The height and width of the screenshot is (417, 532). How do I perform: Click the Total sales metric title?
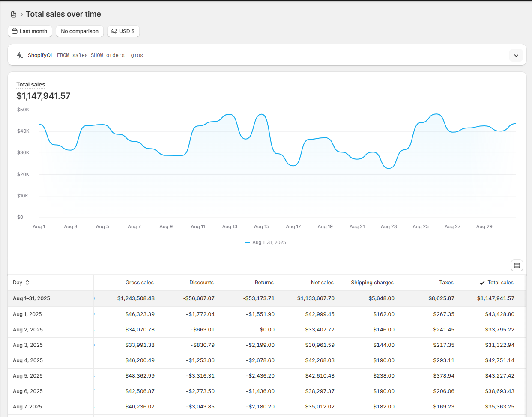(31, 85)
